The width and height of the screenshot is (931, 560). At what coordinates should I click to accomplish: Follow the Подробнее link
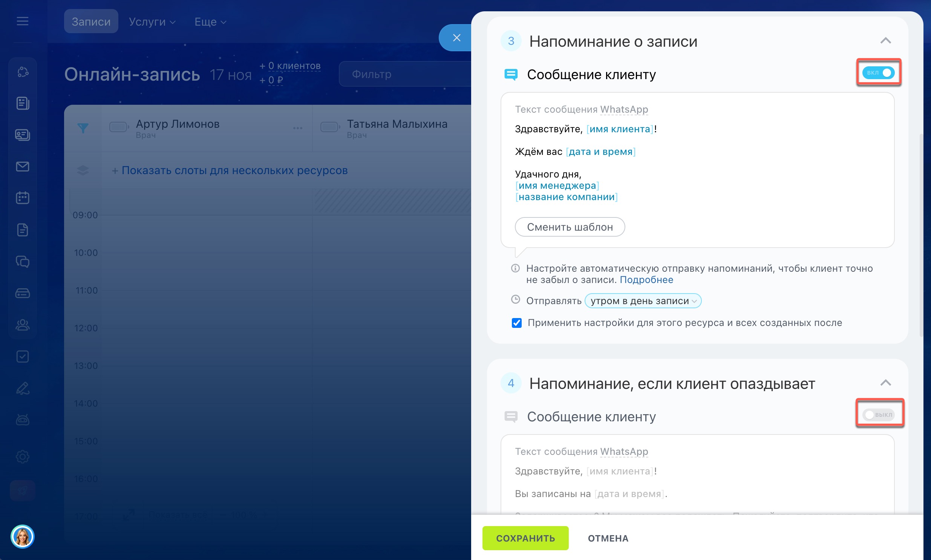coord(646,280)
